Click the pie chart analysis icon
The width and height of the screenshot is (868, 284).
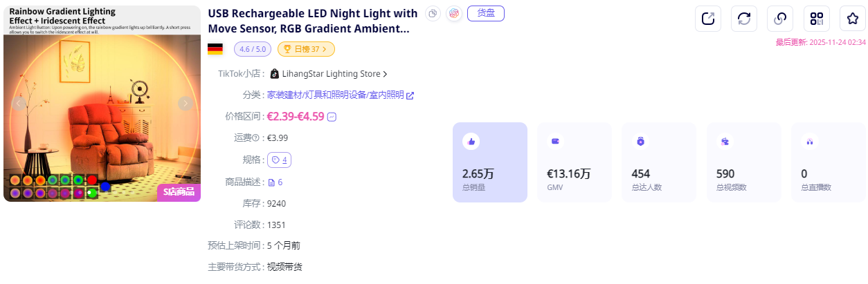click(x=433, y=13)
